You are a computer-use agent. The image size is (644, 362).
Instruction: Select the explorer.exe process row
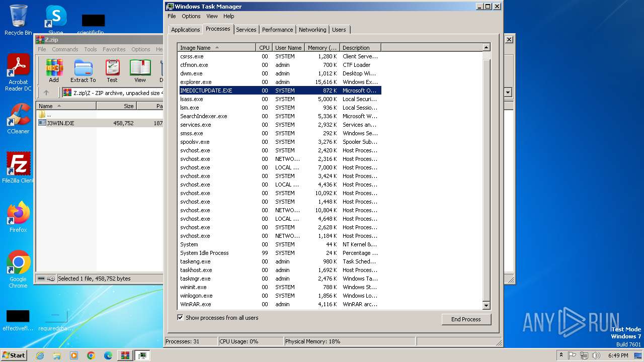pos(280,82)
